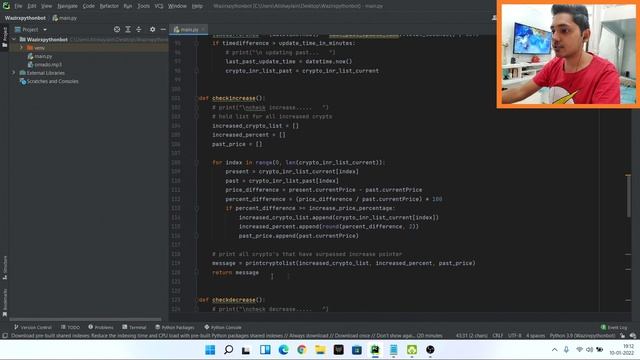Open the Navigate menu
The width and height of the screenshot is (640, 360).
pos(67,6)
